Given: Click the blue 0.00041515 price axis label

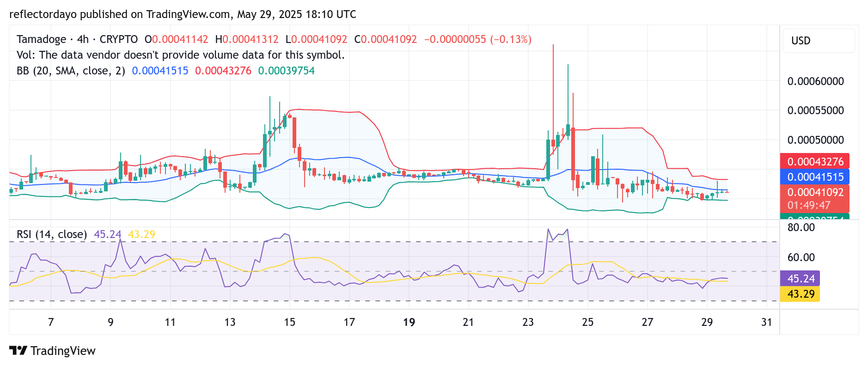Looking at the screenshot, I should [x=815, y=177].
